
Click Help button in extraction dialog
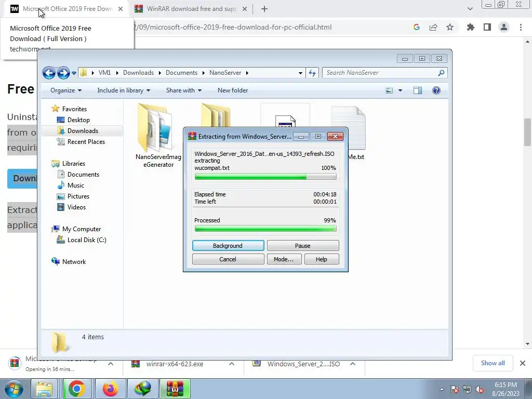pos(322,259)
